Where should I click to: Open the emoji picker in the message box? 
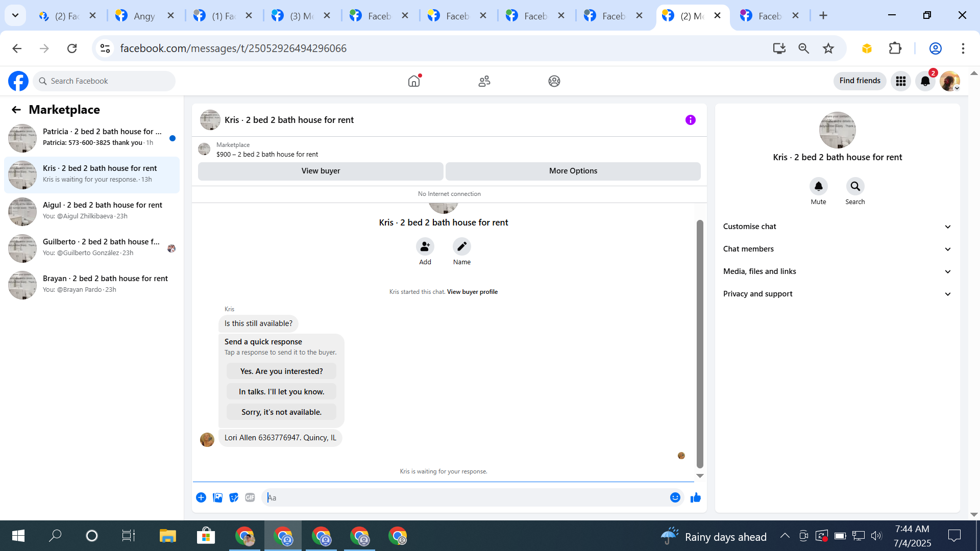pos(675,497)
